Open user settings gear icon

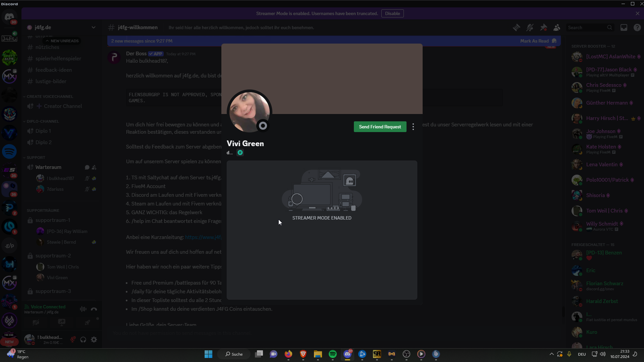click(x=94, y=340)
